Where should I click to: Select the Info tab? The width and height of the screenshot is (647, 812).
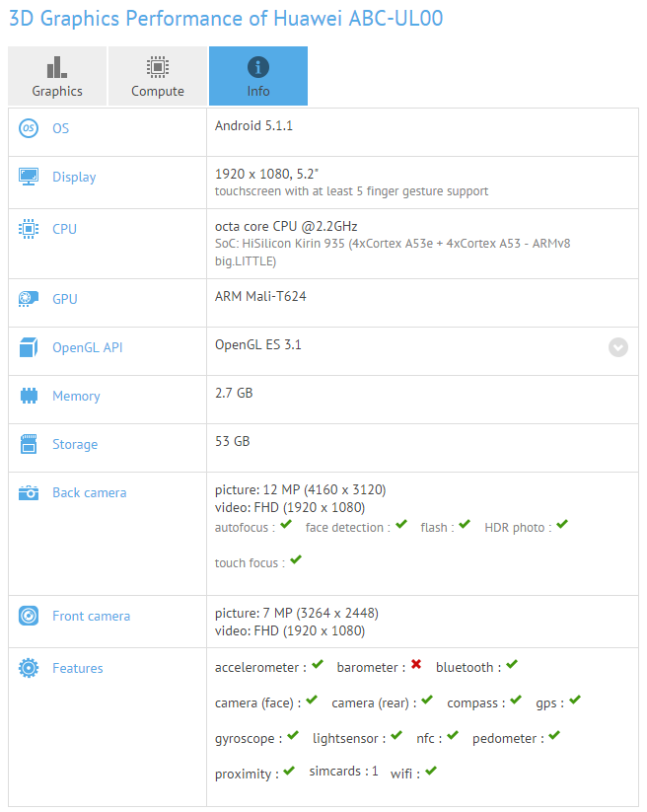(x=257, y=76)
